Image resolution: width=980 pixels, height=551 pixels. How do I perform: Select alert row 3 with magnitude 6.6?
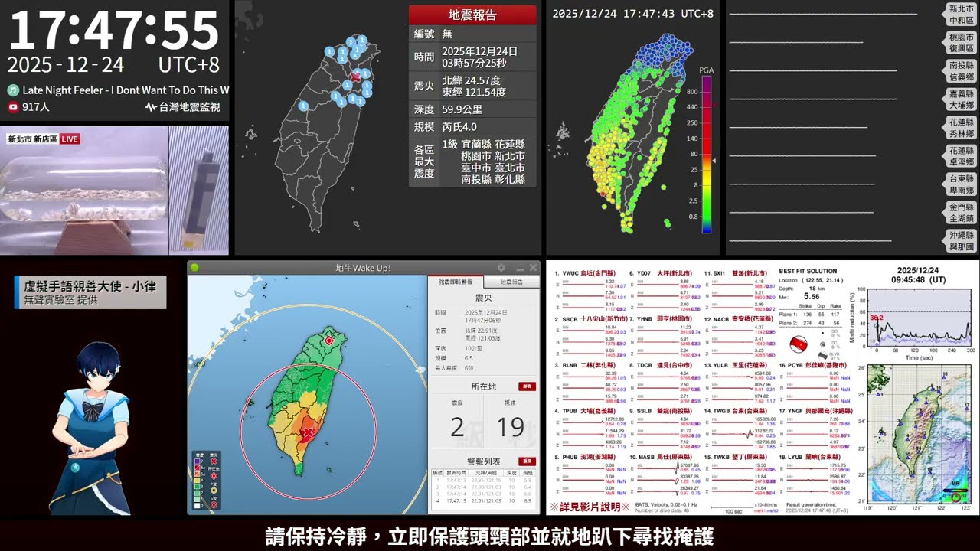click(x=483, y=494)
